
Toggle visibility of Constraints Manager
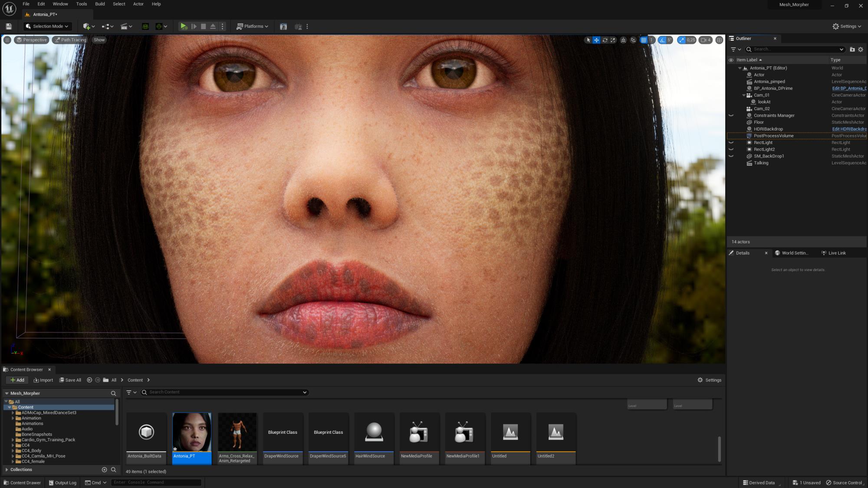coord(731,115)
